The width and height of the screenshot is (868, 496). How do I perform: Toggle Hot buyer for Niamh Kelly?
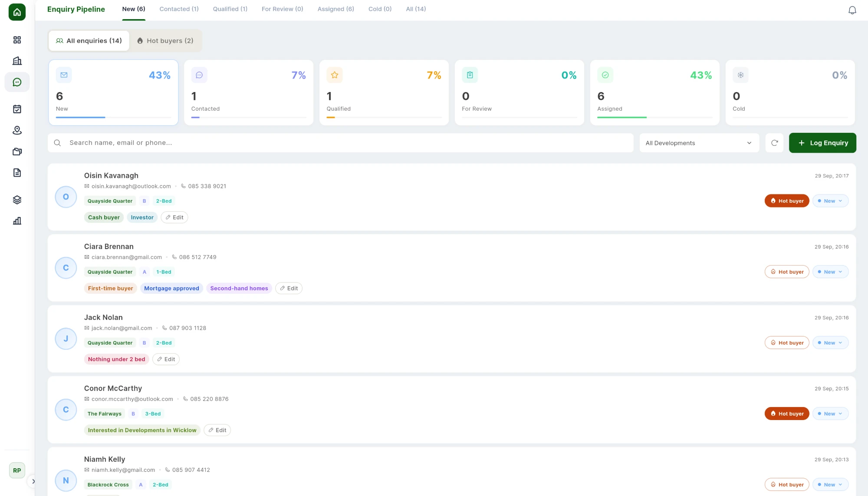coord(787,485)
